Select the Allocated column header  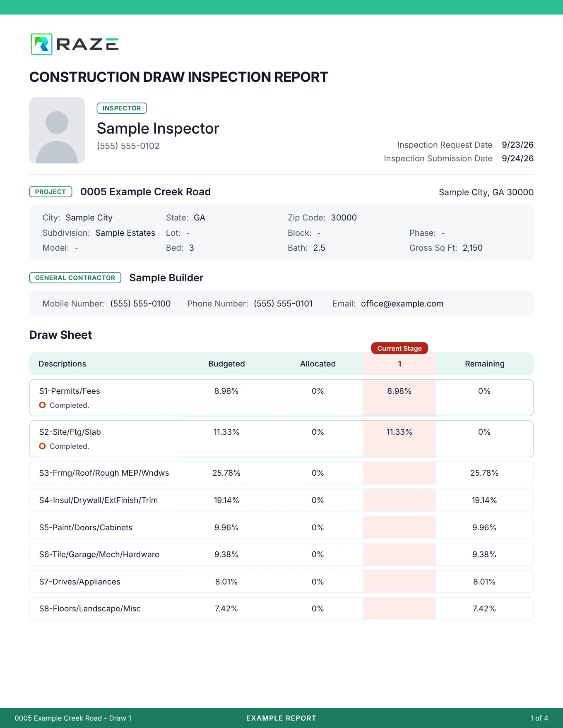click(x=318, y=364)
